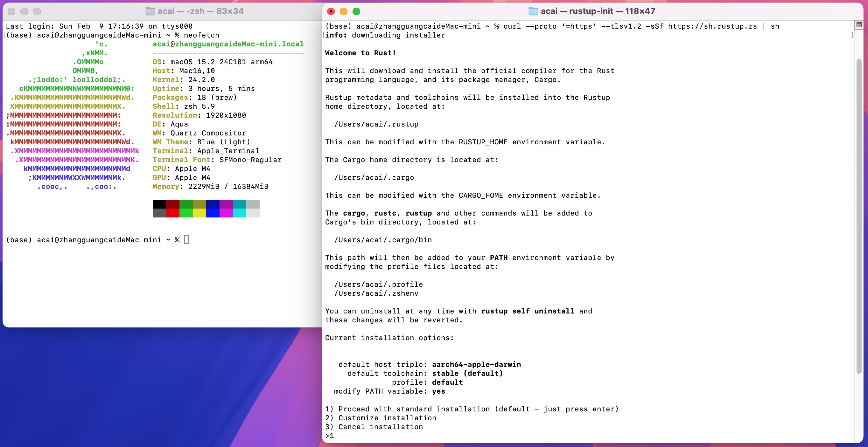Screen dimensions: 868x447
Task: Click the cursor block at zsh prompt
Action: (186, 240)
